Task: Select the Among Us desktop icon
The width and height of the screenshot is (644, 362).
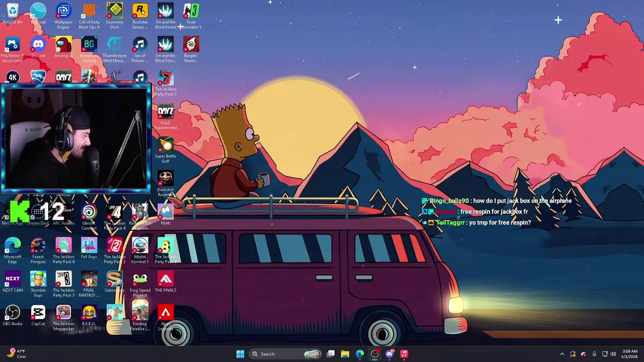Action: [63, 48]
